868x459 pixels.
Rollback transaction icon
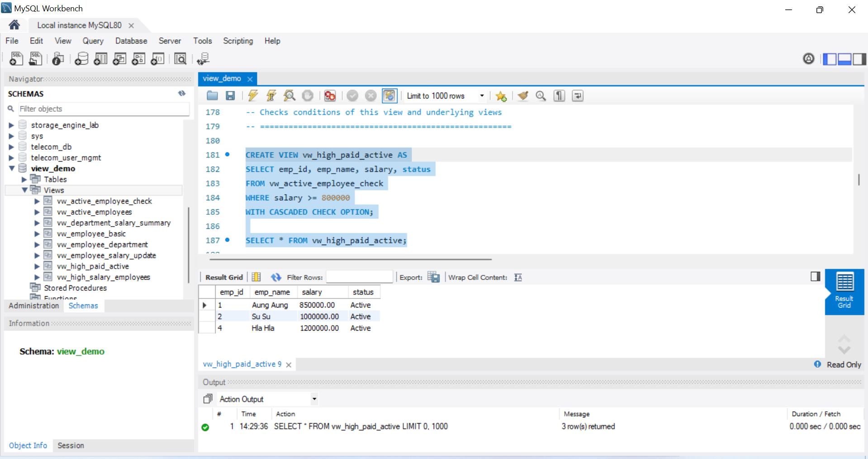click(370, 95)
